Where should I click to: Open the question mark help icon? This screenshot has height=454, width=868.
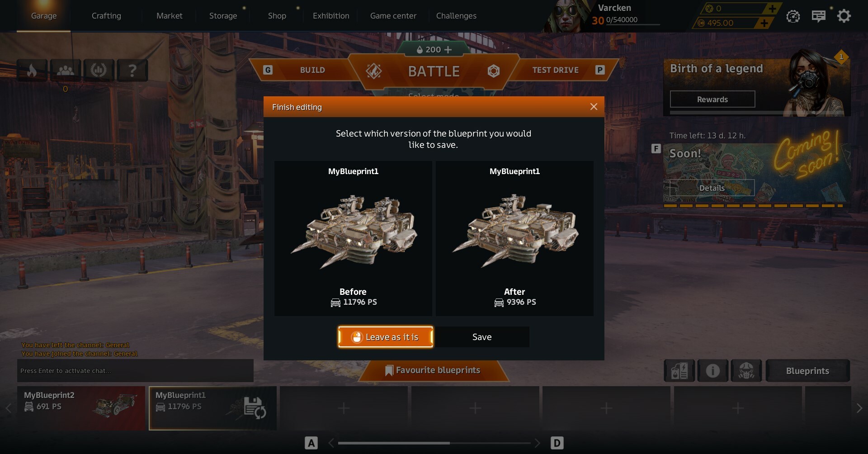[132, 70]
